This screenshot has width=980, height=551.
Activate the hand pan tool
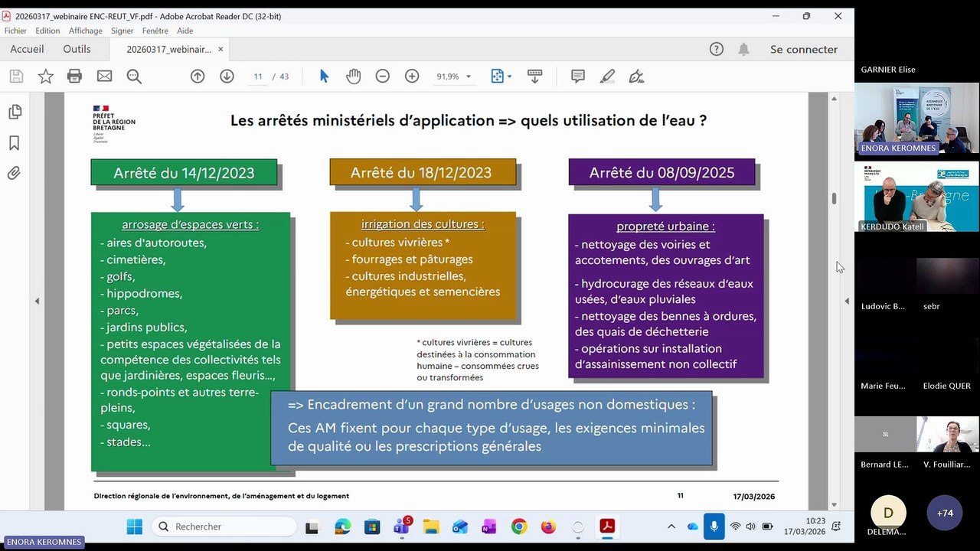pos(353,76)
